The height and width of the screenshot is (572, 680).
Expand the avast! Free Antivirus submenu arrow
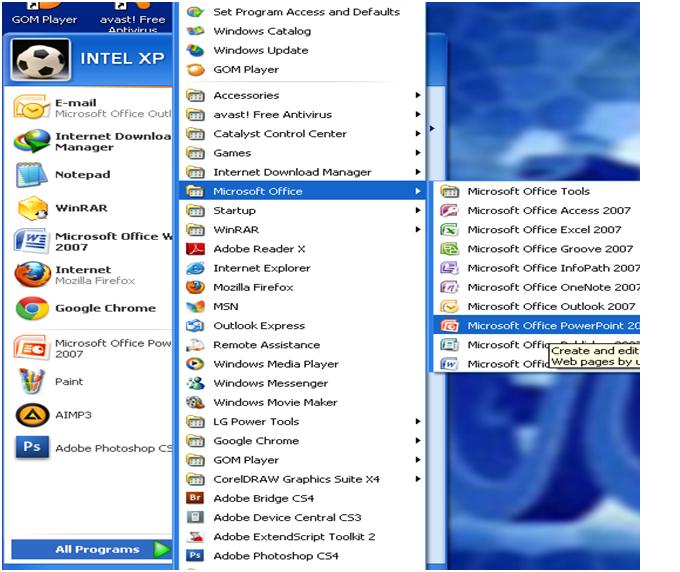(x=418, y=114)
